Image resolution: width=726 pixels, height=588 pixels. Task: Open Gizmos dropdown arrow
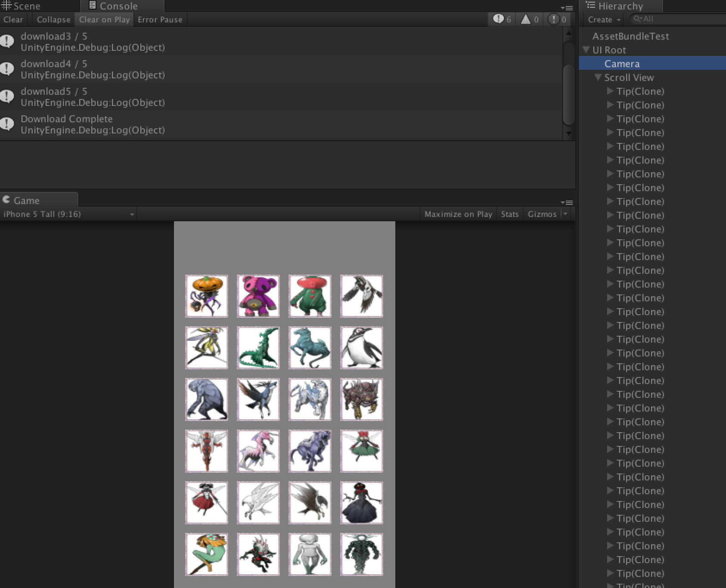pyautogui.click(x=565, y=214)
